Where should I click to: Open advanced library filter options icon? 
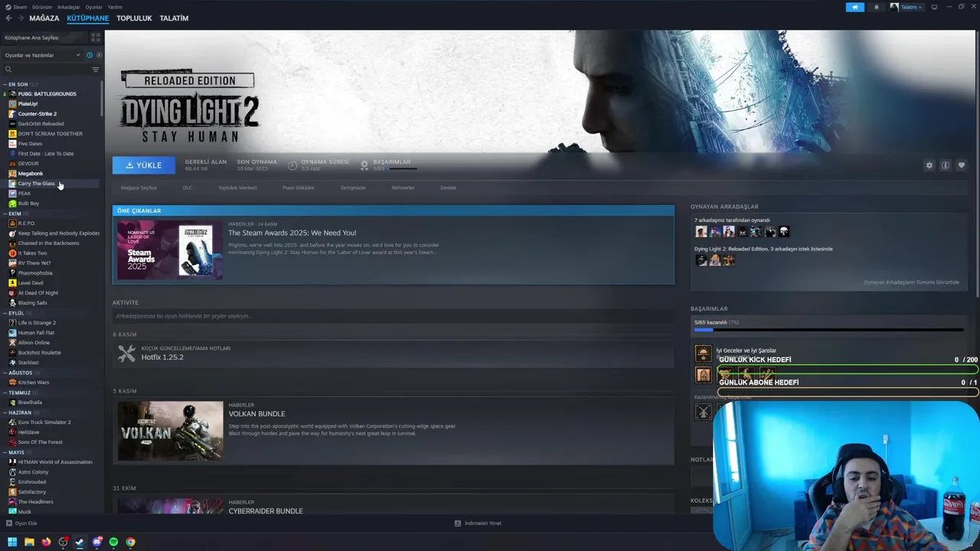pos(96,70)
